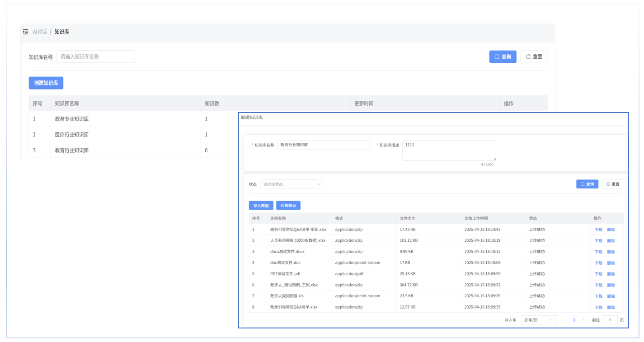Click the top 查询 search button
This screenshot has height=342, width=644.
pos(503,57)
